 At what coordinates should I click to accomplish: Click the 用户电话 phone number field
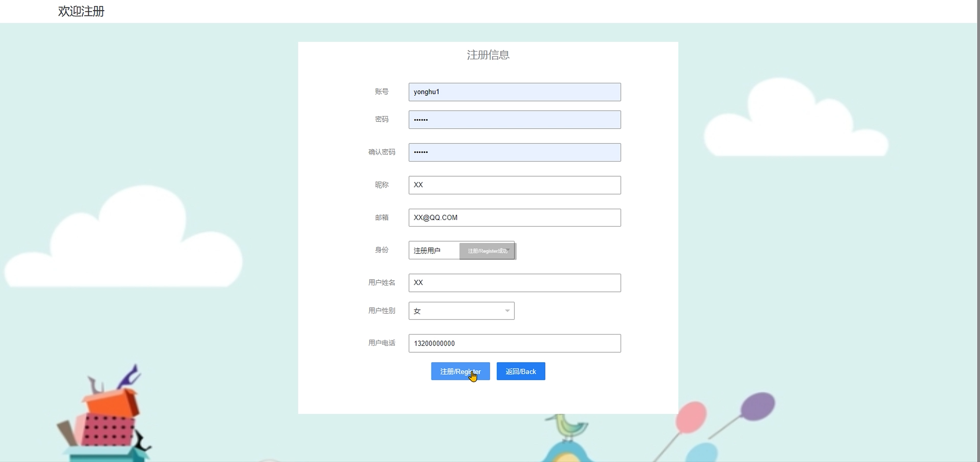[514, 343]
